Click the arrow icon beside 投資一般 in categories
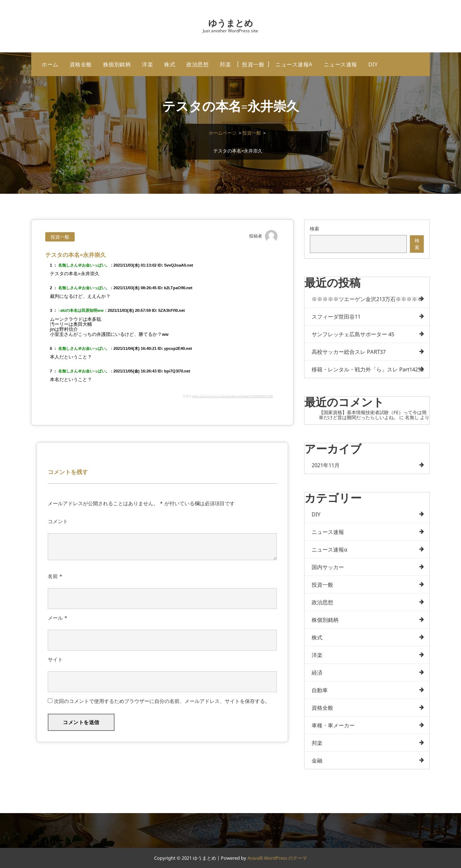This screenshot has width=461, height=868. (422, 584)
